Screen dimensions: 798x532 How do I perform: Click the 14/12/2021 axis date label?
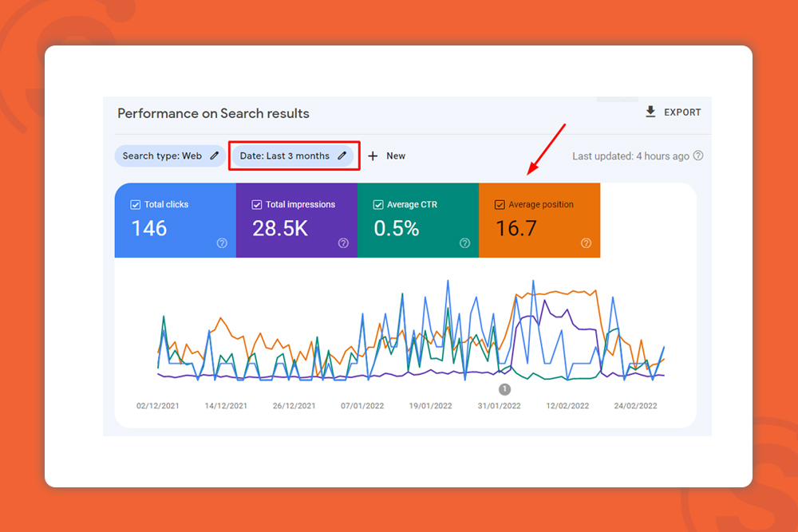click(x=226, y=406)
